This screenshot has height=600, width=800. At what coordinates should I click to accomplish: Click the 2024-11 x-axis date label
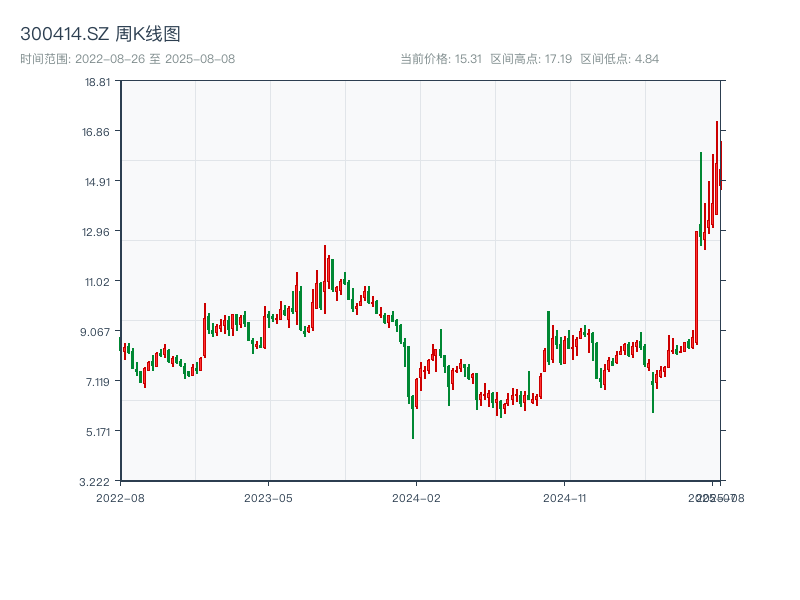566,497
